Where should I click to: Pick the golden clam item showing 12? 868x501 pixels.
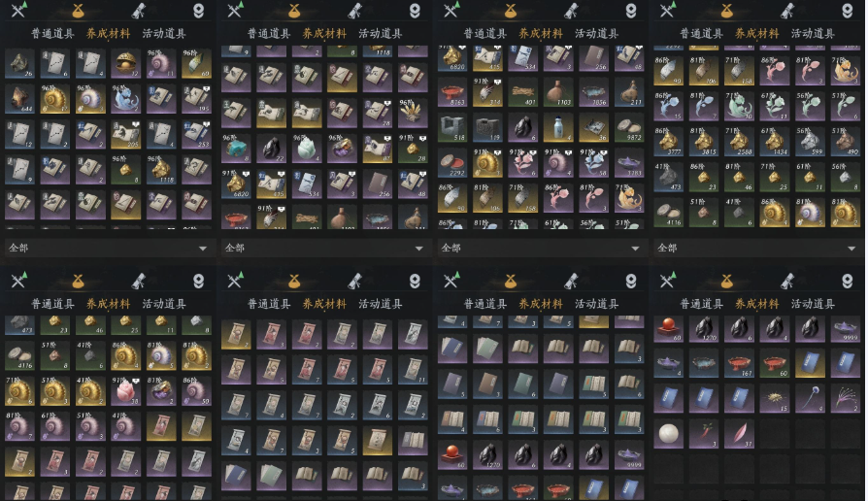tap(125, 62)
